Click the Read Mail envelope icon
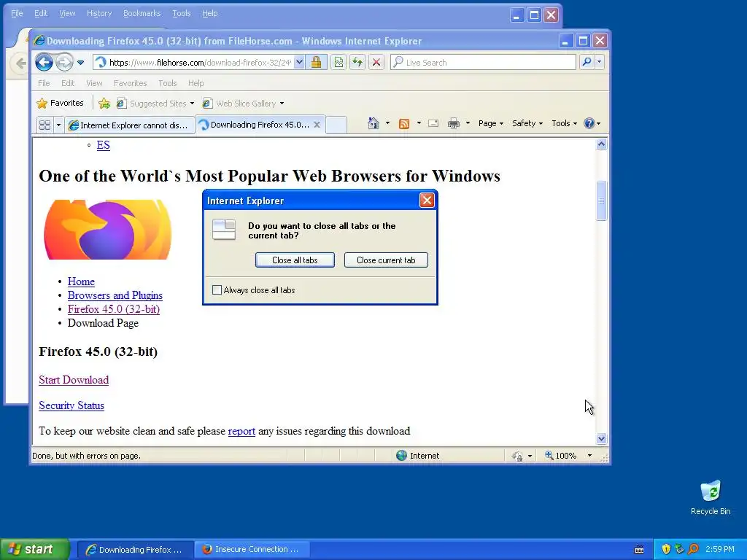Image resolution: width=747 pixels, height=560 pixels. tap(433, 123)
